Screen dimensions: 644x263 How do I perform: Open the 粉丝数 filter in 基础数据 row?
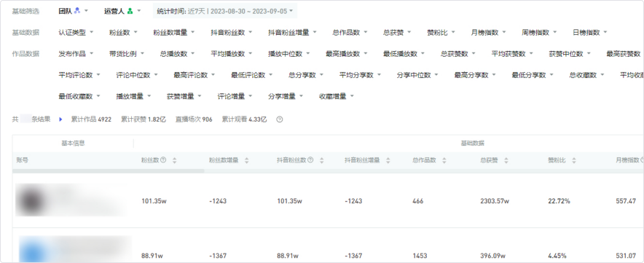coord(123,33)
